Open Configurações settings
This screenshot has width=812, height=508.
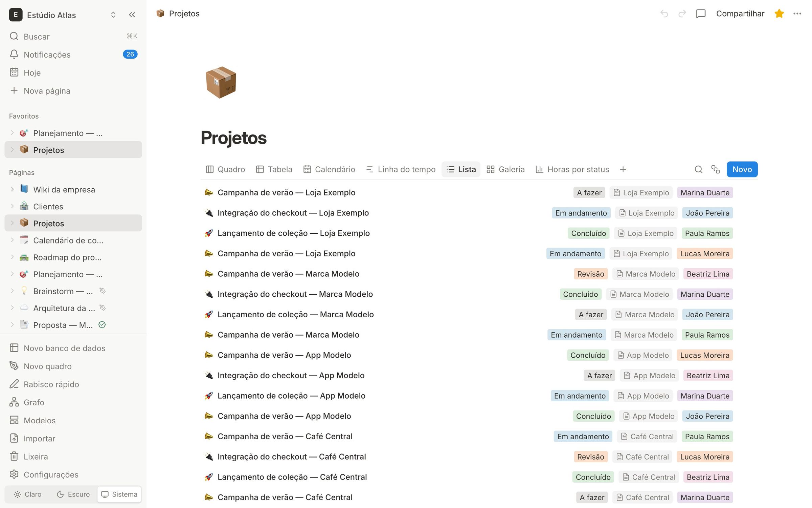[x=73, y=474]
